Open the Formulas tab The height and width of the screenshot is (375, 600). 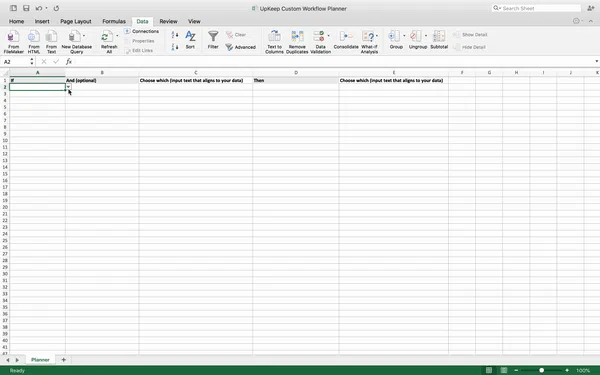tap(114, 21)
